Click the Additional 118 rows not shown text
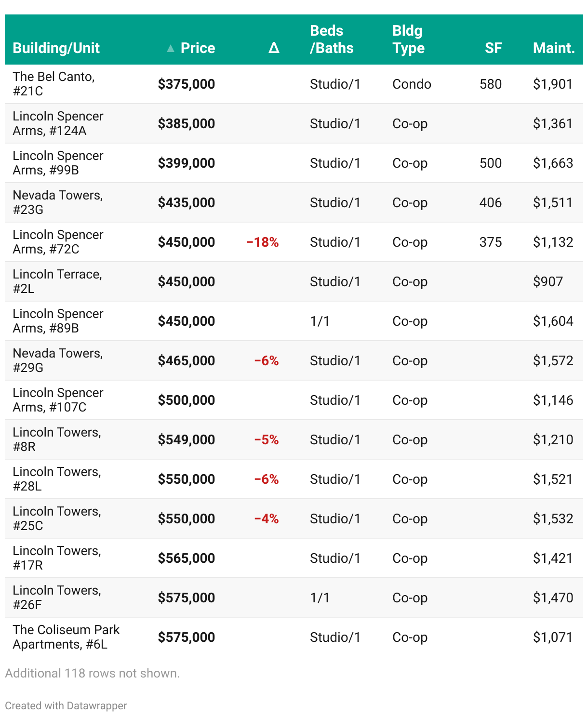This screenshot has height=717, width=588. [92, 673]
